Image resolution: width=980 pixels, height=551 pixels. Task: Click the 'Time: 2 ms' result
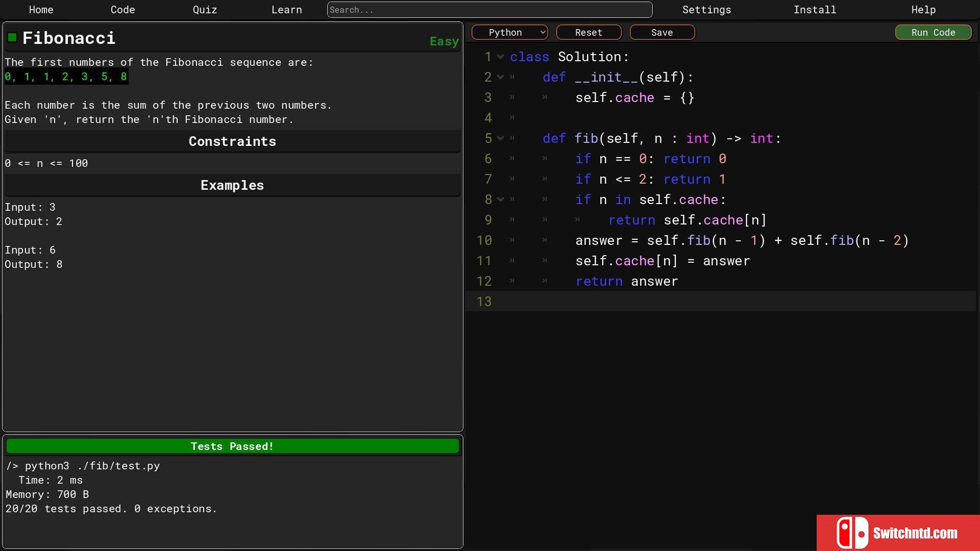(51, 480)
